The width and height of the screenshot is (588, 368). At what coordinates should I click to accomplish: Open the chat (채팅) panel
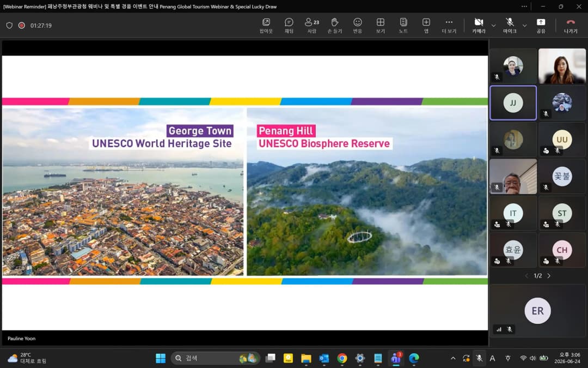coord(289,26)
